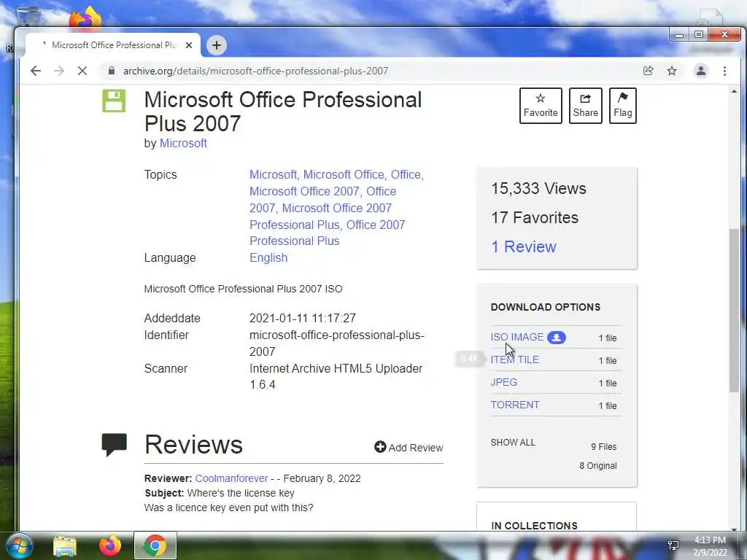Click the green floppy disk software icon

pyautogui.click(x=114, y=101)
